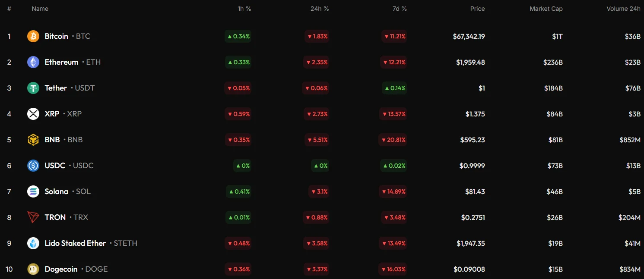Click the Solana logo icon

pyautogui.click(x=33, y=191)
